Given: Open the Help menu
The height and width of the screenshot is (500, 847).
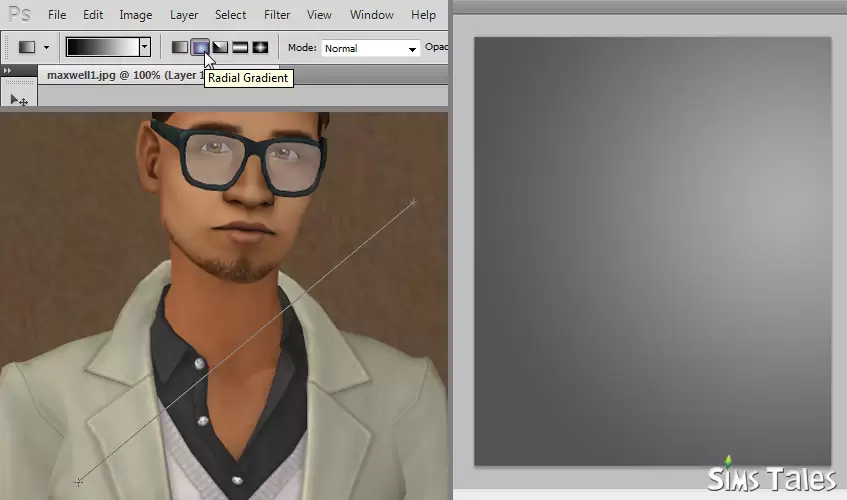Looking at the screenshot, I should [x=423, y=15].
